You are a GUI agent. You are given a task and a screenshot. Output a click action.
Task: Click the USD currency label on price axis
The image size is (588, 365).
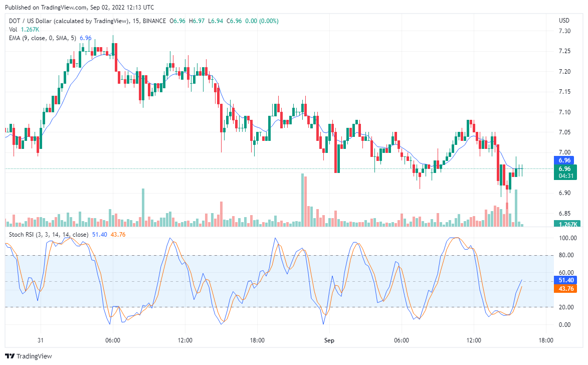point(564,21)
